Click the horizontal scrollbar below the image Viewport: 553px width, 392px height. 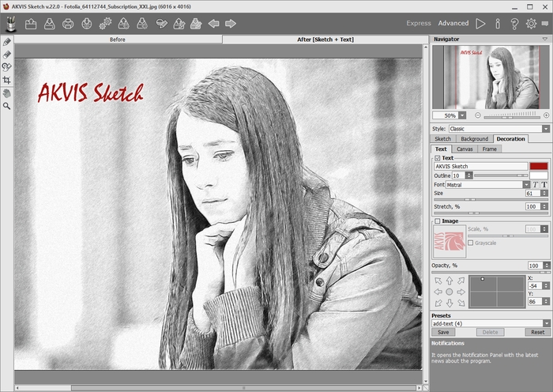[243, 388]
